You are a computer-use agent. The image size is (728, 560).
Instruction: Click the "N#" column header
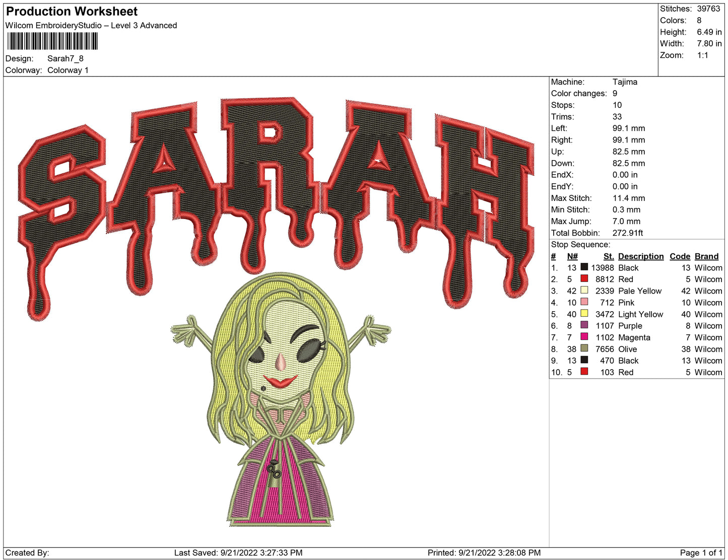572,256
